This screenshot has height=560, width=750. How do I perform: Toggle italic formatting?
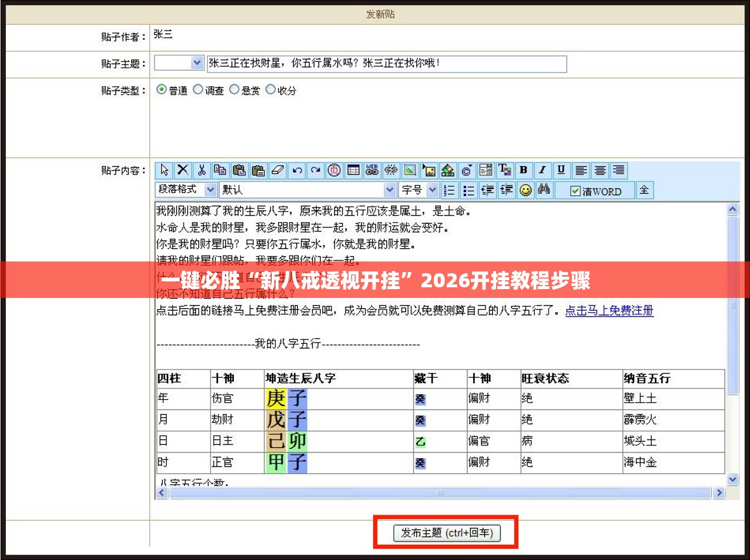[x=542, y=170]
